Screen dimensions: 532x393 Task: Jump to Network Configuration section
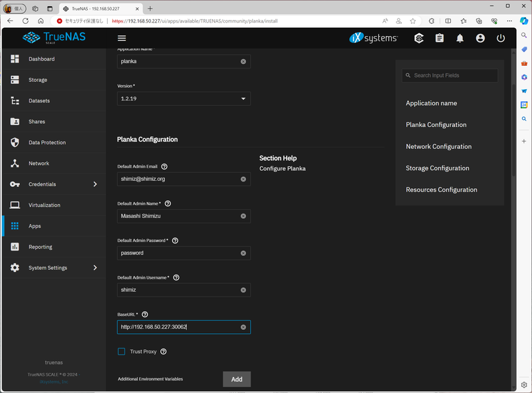[x=438, y=146]
